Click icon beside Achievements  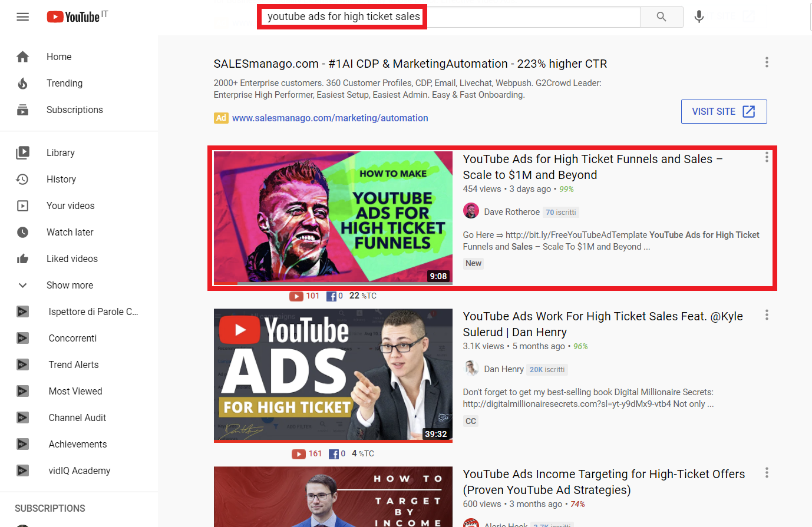tap(23, 444)
